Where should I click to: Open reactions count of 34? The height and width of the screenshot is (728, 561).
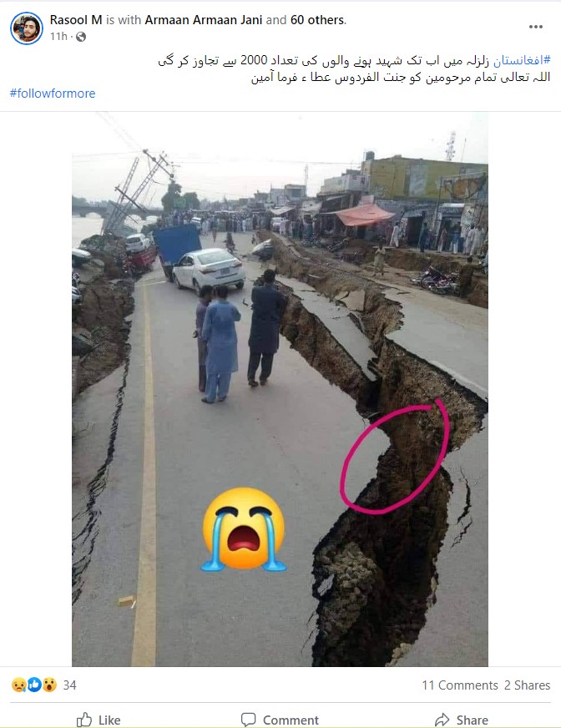[69, 685]
